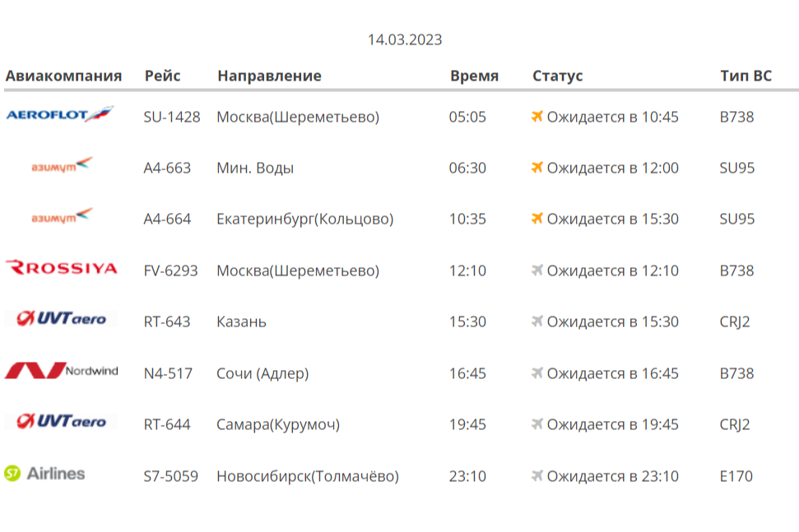The width and height of the screenshot is (799, 532).
Task: Click the grey plane icon for flight S7-5059
Action: pos(537,475)
